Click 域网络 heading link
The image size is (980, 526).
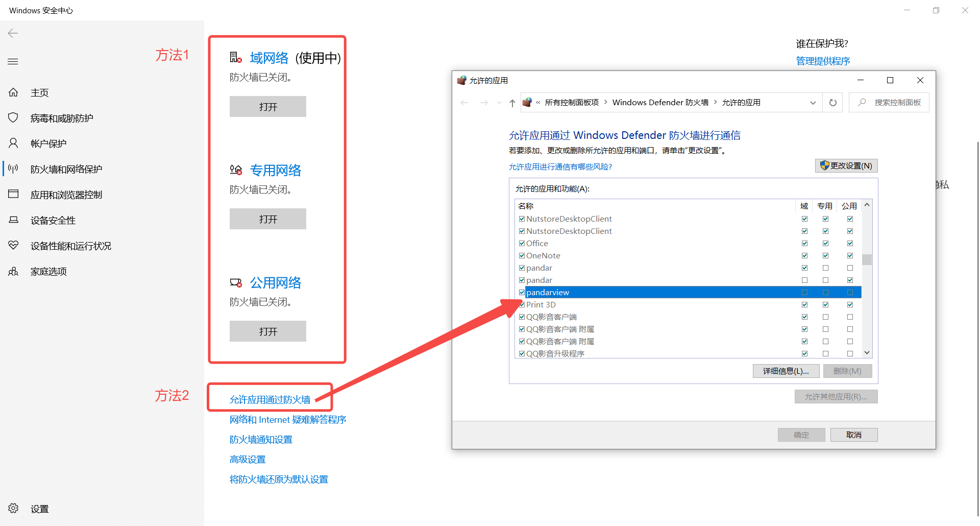(x=269, y=58)
